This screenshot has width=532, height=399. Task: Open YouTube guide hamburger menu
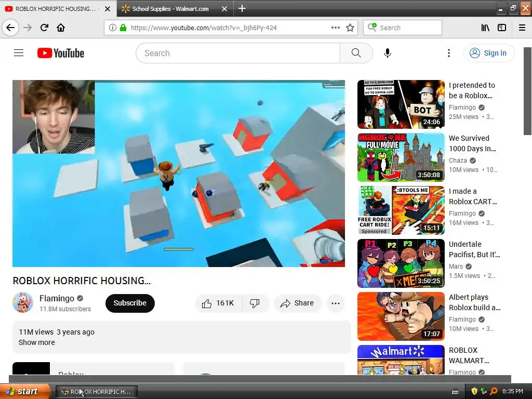19,53
